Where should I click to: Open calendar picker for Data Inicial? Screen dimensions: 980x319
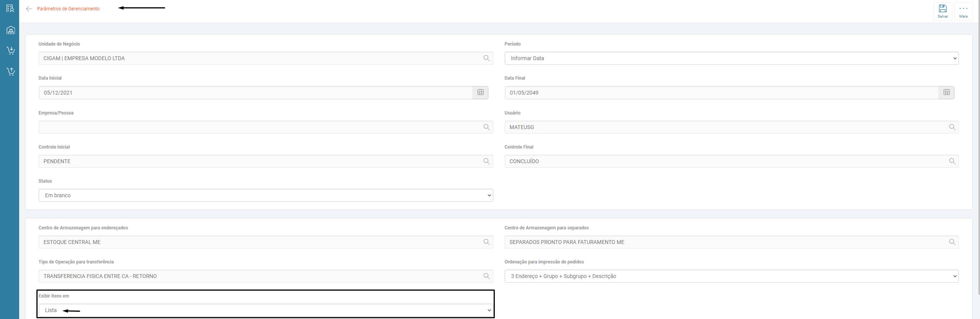coord(480,93)
